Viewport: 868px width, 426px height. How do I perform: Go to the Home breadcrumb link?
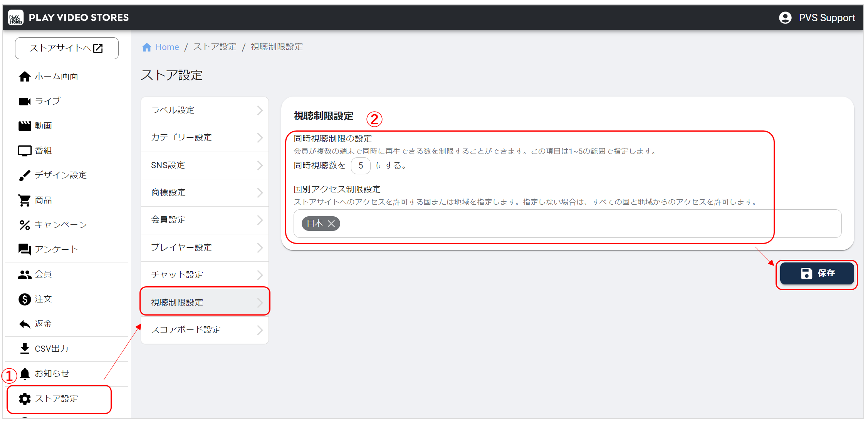[x=167, y=47]
